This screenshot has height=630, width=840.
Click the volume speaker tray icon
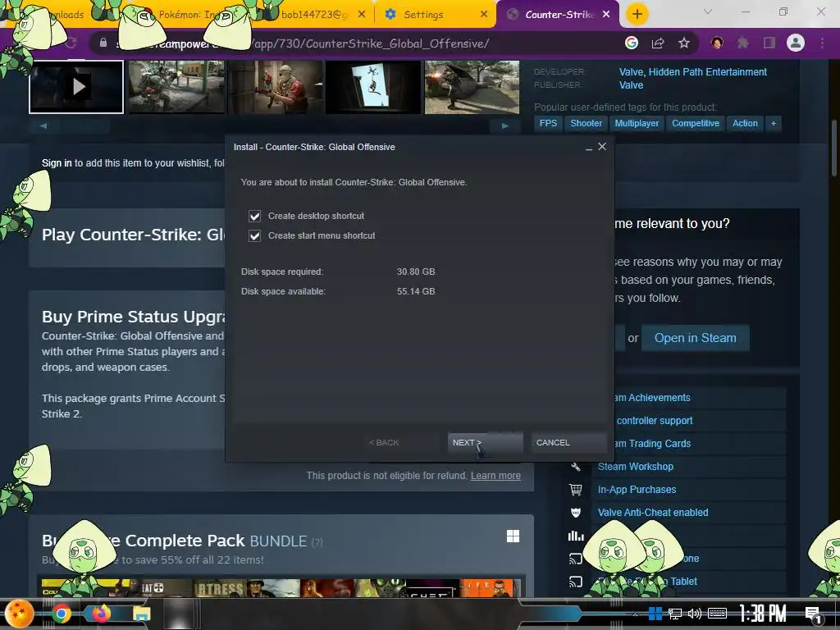[694, 614]
